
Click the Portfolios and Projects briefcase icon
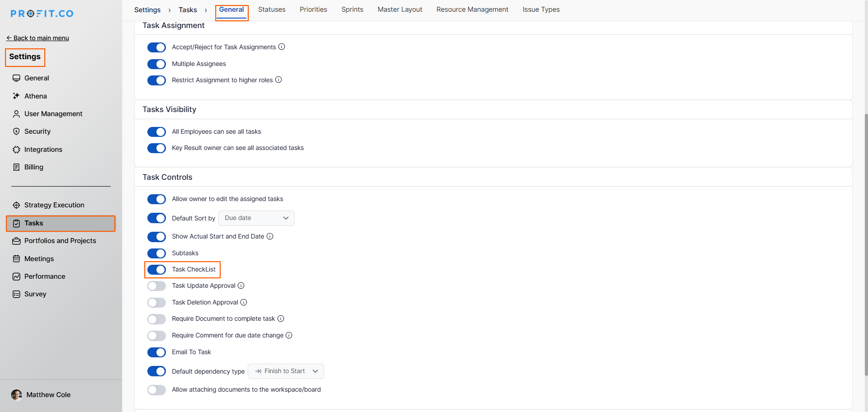click(16, 241)
